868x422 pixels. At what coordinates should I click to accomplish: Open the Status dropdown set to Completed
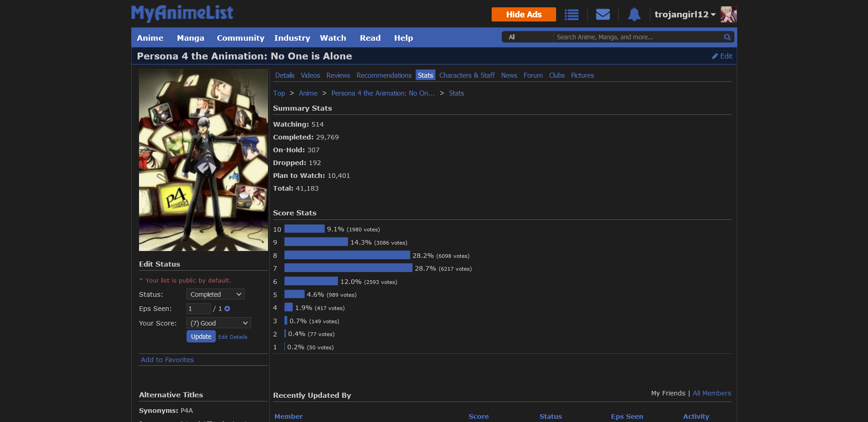(215, 294)
